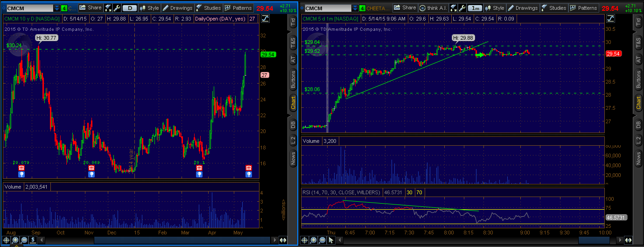Open Style menu in right 1m chart
The width and height of the screenshot is (644, 247).
(x=495, y=8)
